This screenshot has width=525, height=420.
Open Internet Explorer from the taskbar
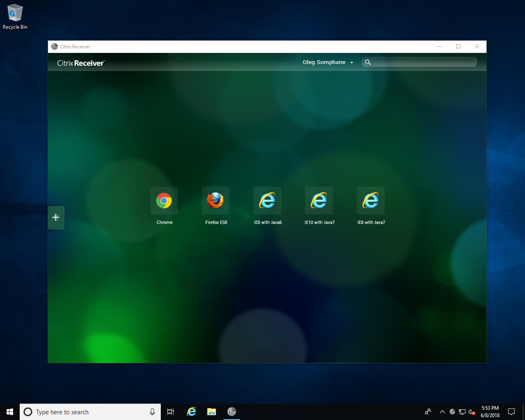point(191,411)
